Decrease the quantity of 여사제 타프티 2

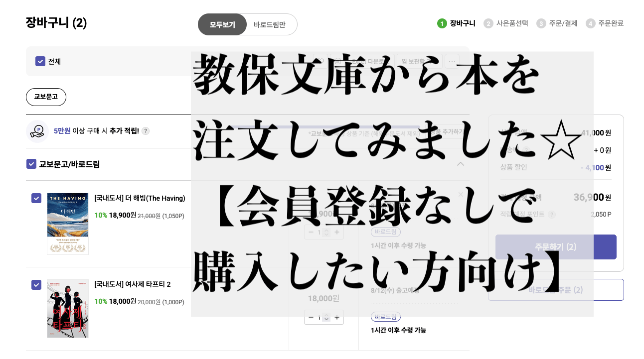tap(311, 317)
